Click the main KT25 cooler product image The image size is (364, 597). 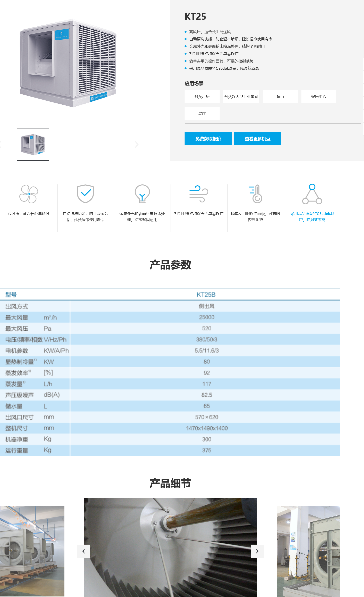click(x=68, y=63)
